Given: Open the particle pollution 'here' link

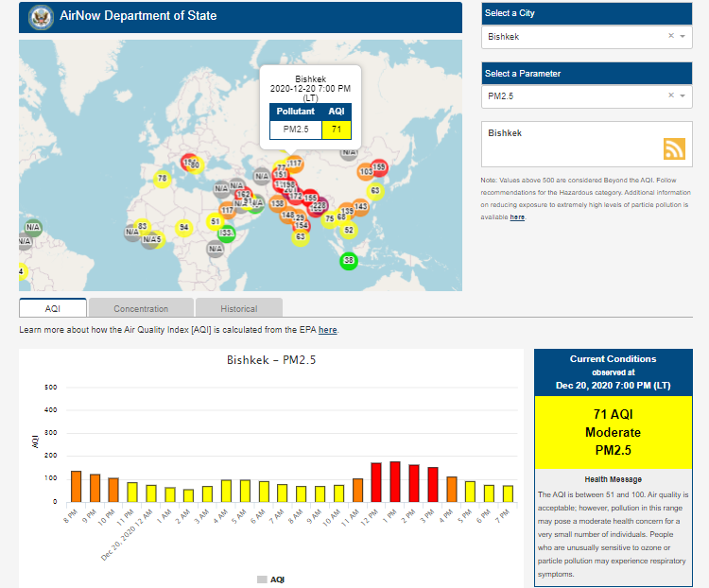Looking at the screenshot, I should click(517, 217).
